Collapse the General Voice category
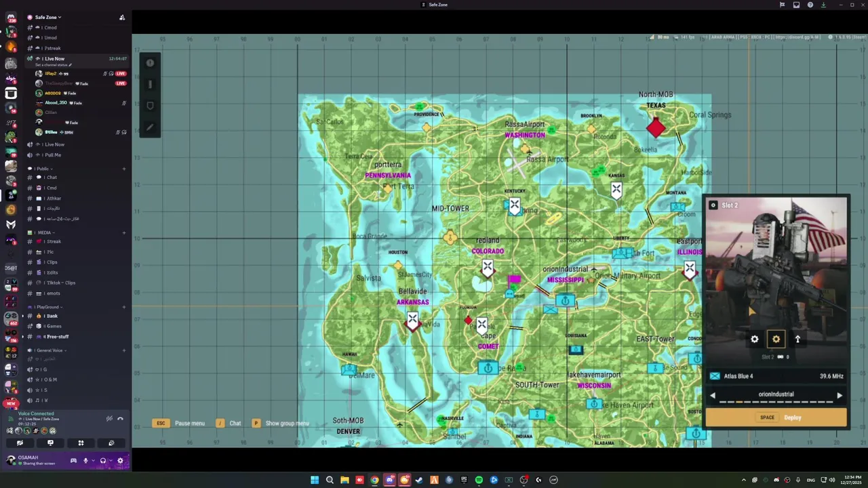 pos(47,350)
